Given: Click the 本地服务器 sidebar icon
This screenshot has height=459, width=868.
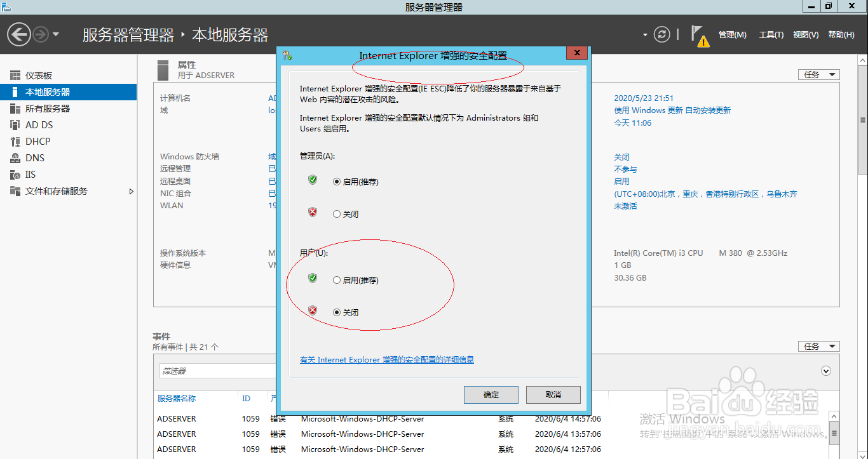Looking at the screenshot, I should pos(15,92).
